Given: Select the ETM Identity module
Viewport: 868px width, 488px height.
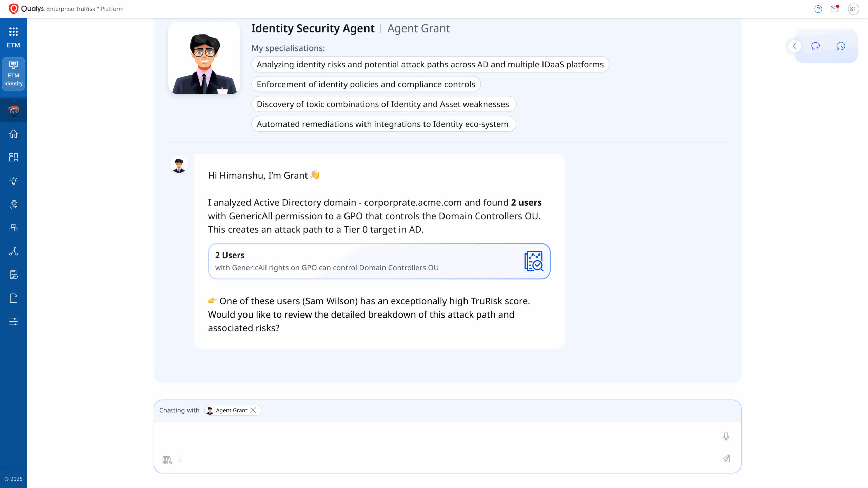Looking at the screenshot, I should click(14, 74).
